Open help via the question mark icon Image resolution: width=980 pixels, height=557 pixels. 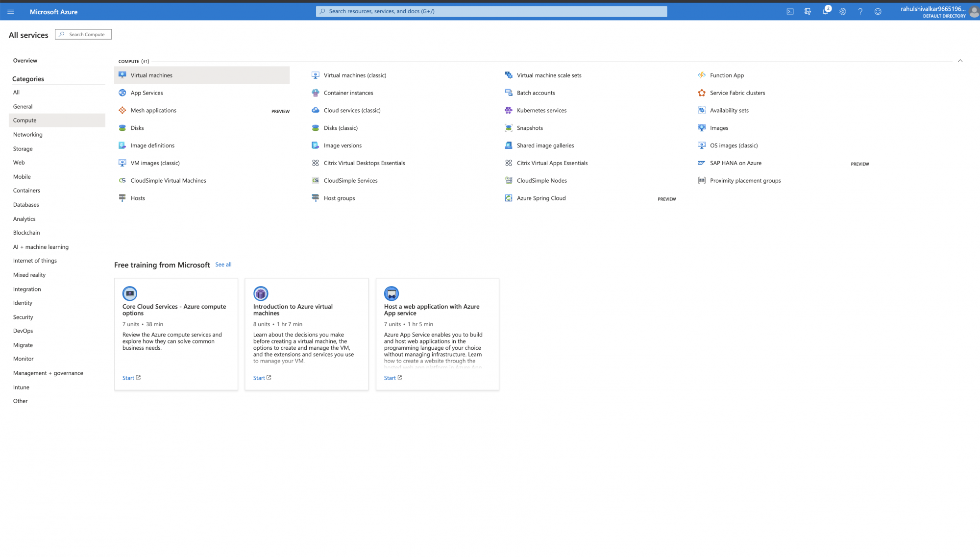(x=860, y=11)
